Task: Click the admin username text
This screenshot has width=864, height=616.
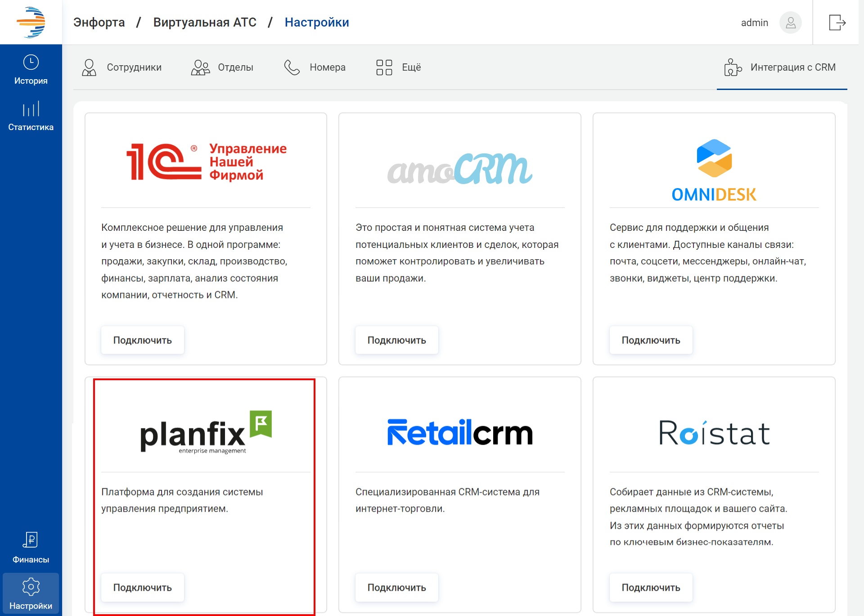Action: click(x=755, y=22)
